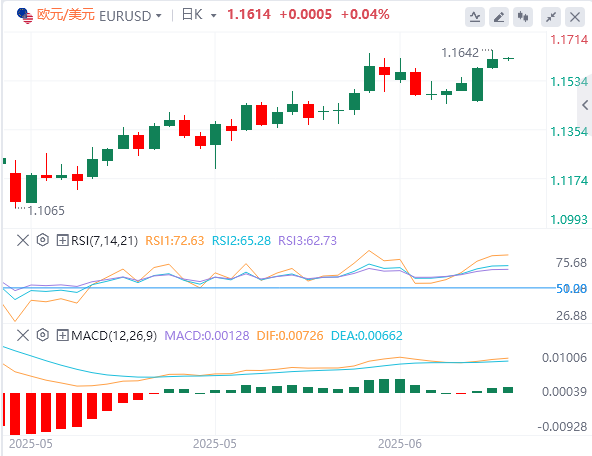This screenshot has height=456, width=592.
Task: Click the 26.88 RSI axis label
Action: pos(572,316)
